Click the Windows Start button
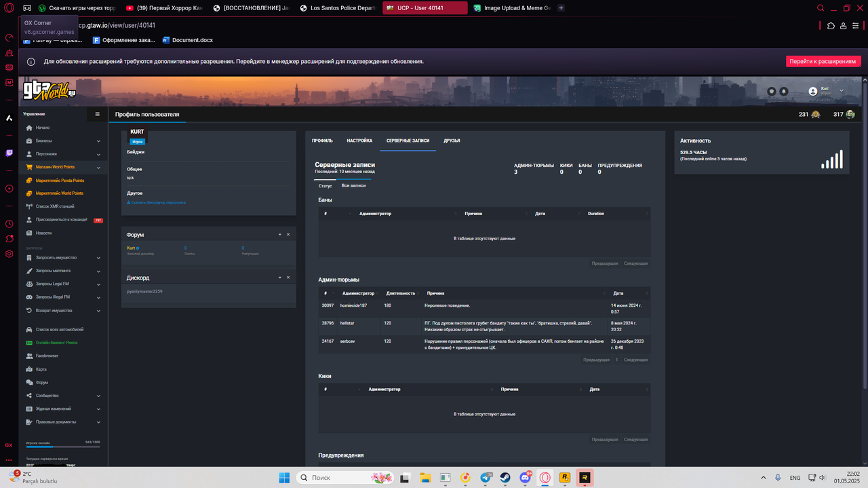Screen dimensions: 868x488 click(283, 478)
